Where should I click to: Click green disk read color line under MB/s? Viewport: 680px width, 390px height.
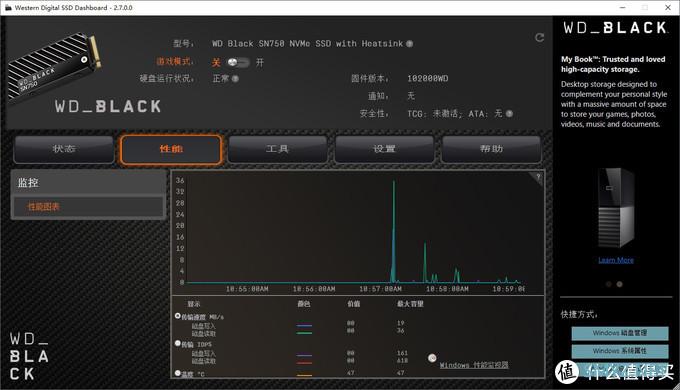click(304, 333)
